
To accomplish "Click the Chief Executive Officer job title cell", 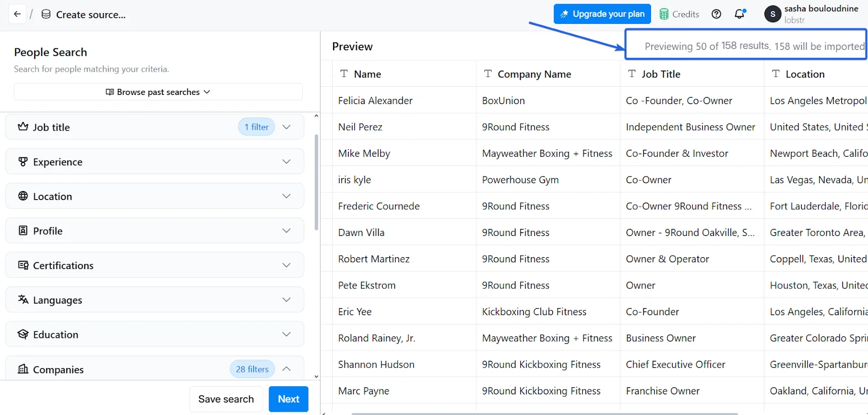I will pos(692,365).
